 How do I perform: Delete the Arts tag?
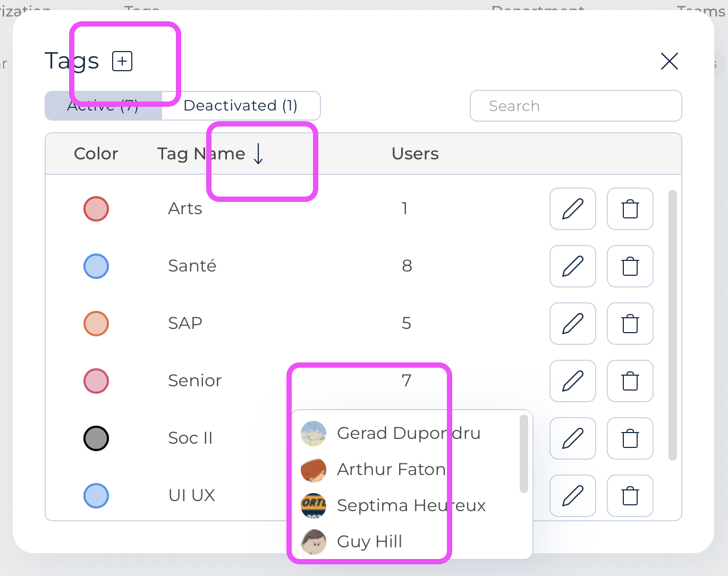click(x=630, y=209)
